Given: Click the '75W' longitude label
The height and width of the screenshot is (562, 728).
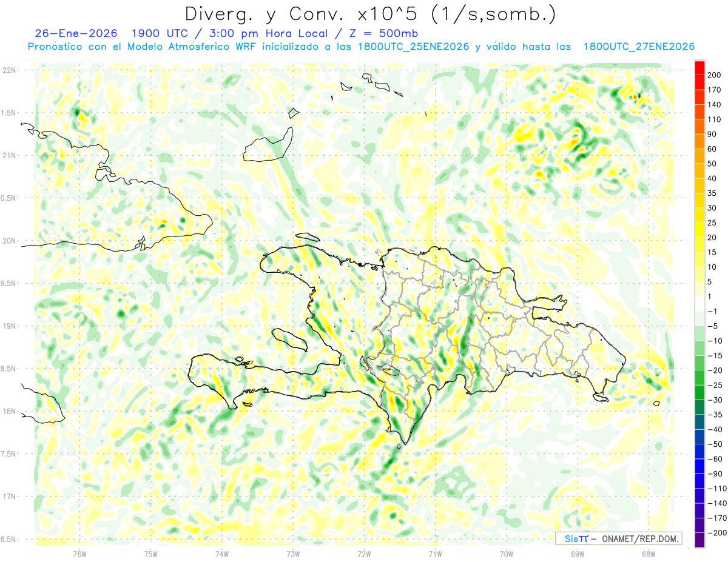Looking at the screenshot, I should 150,554.
